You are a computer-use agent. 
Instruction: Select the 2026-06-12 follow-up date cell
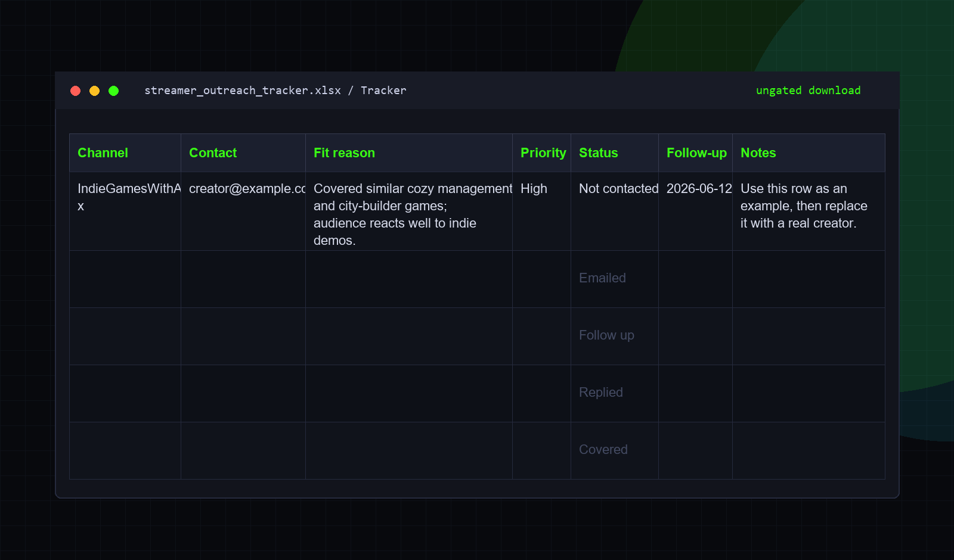click(x=696, y=211)
